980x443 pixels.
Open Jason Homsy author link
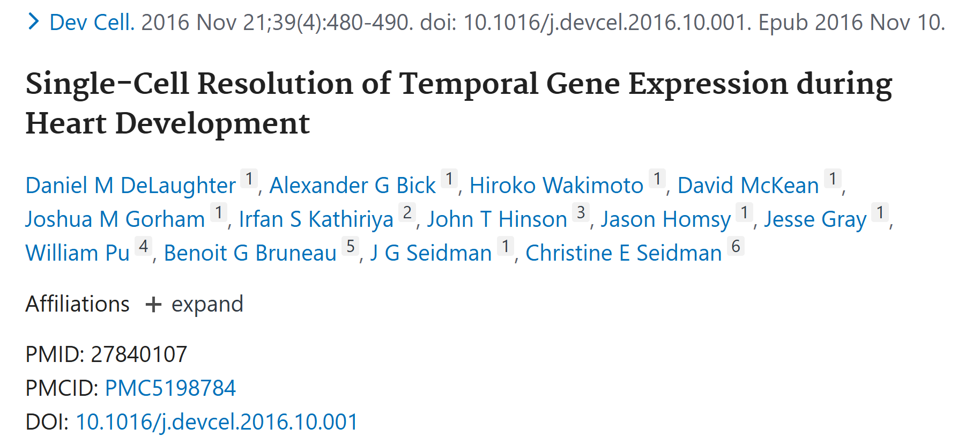click(x=665, y=219)
